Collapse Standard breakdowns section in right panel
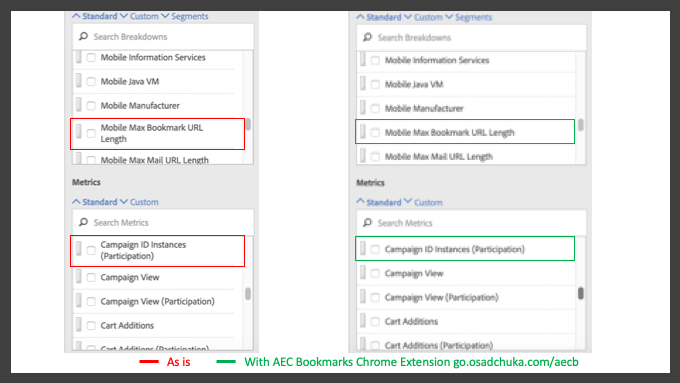 (x=379, y=17)
